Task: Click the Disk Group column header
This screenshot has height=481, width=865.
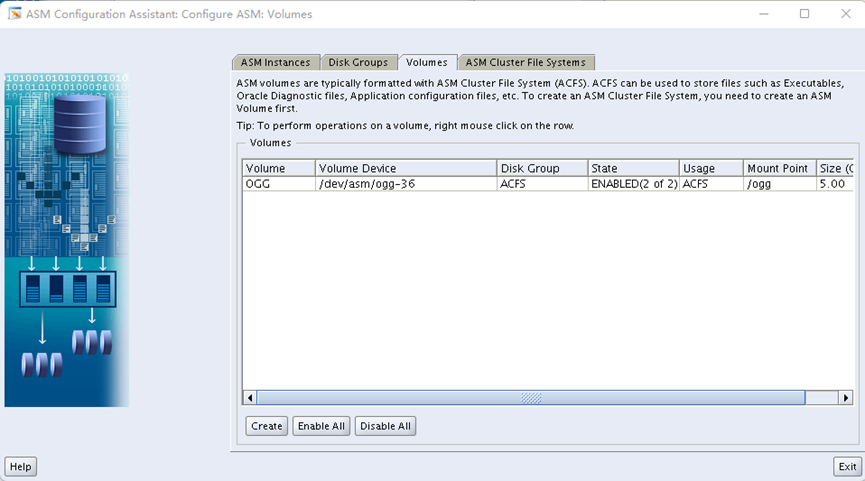Action: pos(542,168)
